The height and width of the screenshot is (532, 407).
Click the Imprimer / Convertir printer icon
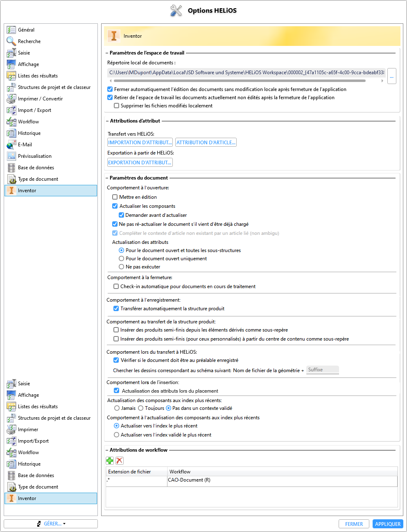coord(11,99)
